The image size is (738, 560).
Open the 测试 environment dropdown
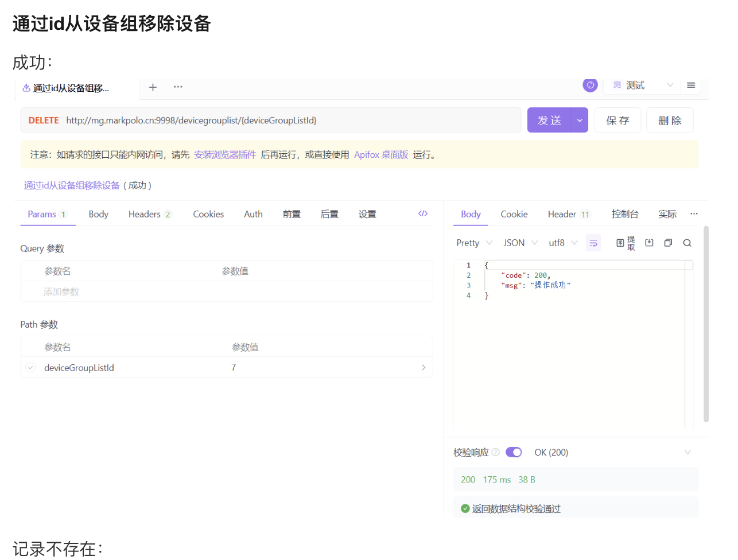pyautogui.click(x=642, y=85)
